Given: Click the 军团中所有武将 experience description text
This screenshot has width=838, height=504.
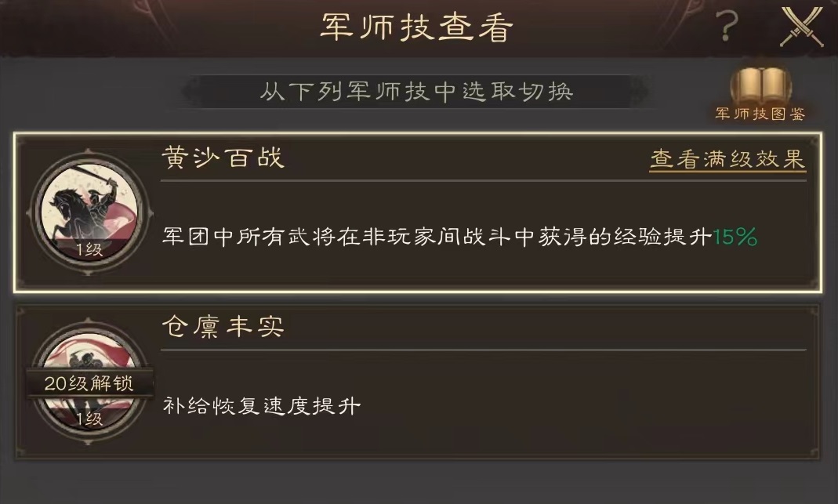Looking at the screenshot, I should pos(459,237).
